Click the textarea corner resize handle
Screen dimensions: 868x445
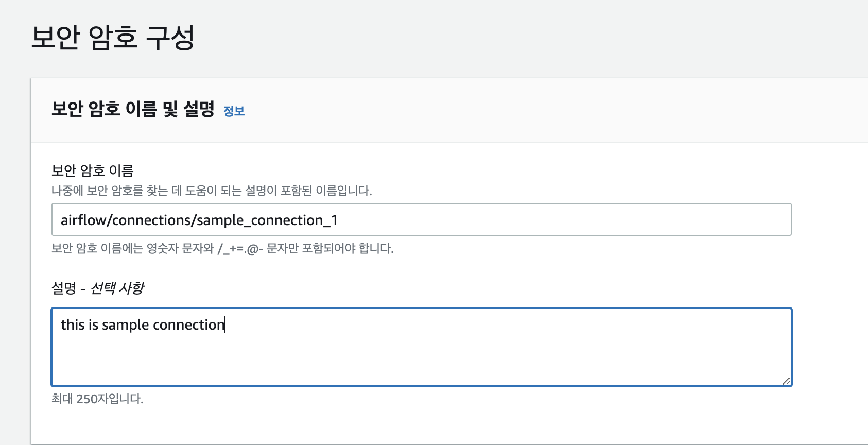pos(786,382)
